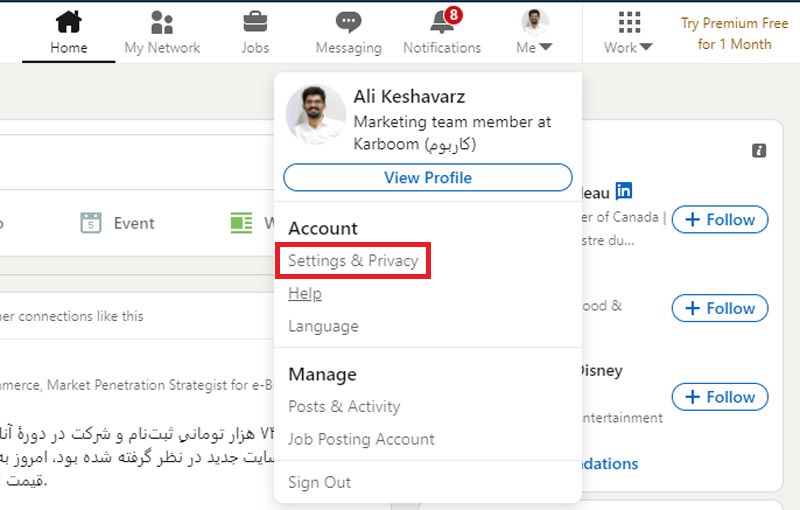The height and width of the screenshot is (510, 800).
Task: Choose Language from Account section
Action: tap(323, 326)
